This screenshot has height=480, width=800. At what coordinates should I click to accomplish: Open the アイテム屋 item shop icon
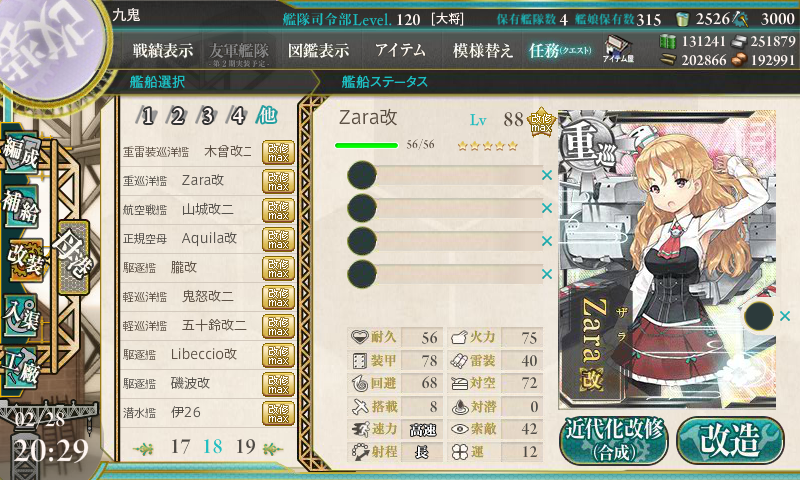[x=618, y=49]
